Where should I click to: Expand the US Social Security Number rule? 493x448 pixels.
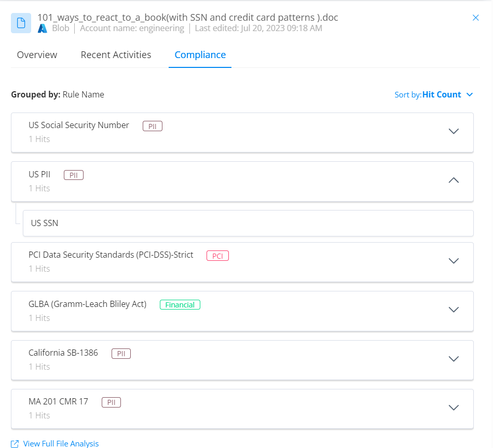[454, 131]
